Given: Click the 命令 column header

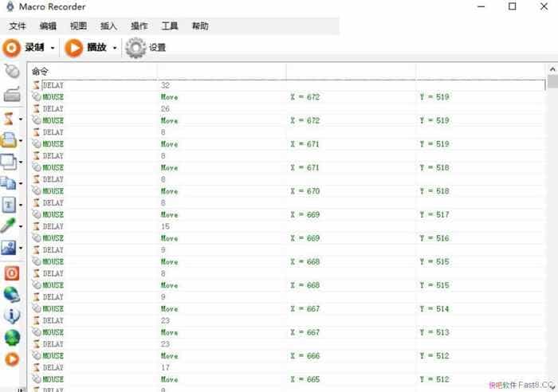Looking at the screenshot, I should coord(40,72).
